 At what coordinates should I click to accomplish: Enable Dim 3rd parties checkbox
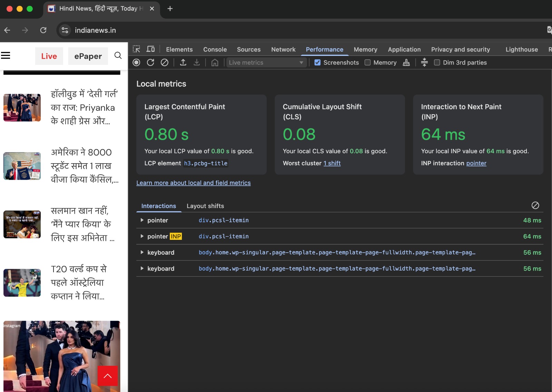(437, 62)
